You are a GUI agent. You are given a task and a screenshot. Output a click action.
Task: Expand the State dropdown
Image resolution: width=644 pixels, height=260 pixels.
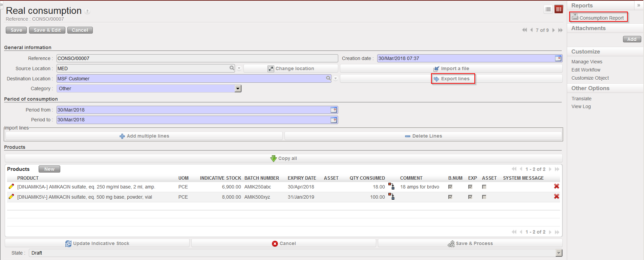point(559,253)
